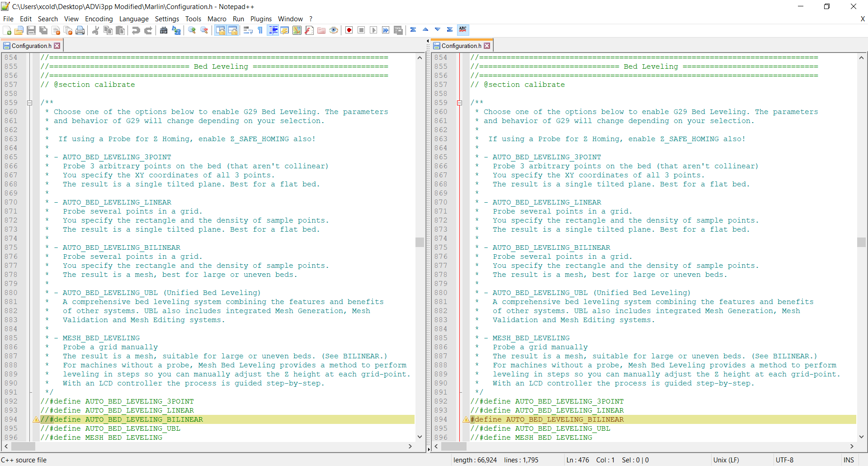
Task: Print the document using the printer icon
Action: click(80, 30)
